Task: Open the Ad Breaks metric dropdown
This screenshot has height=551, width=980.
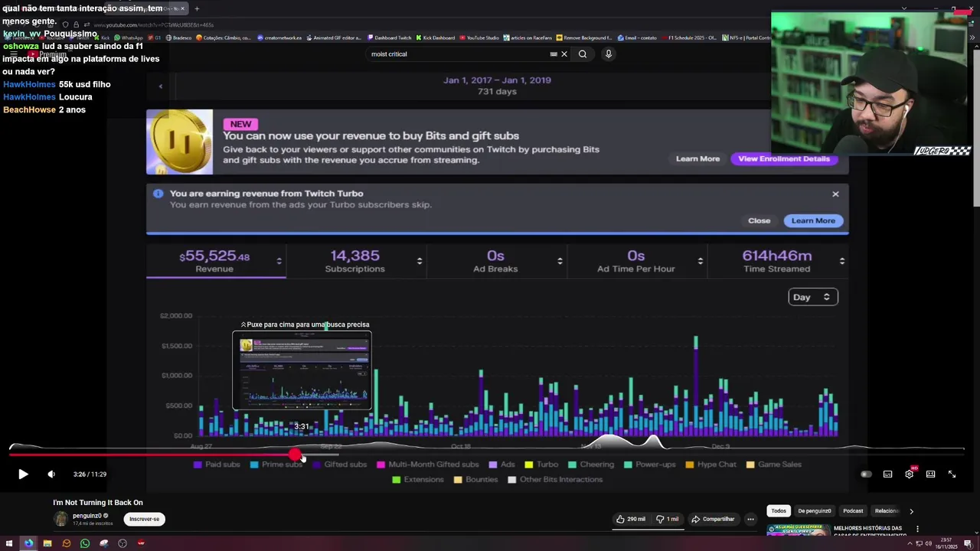Action: click(x=560, y=262)
